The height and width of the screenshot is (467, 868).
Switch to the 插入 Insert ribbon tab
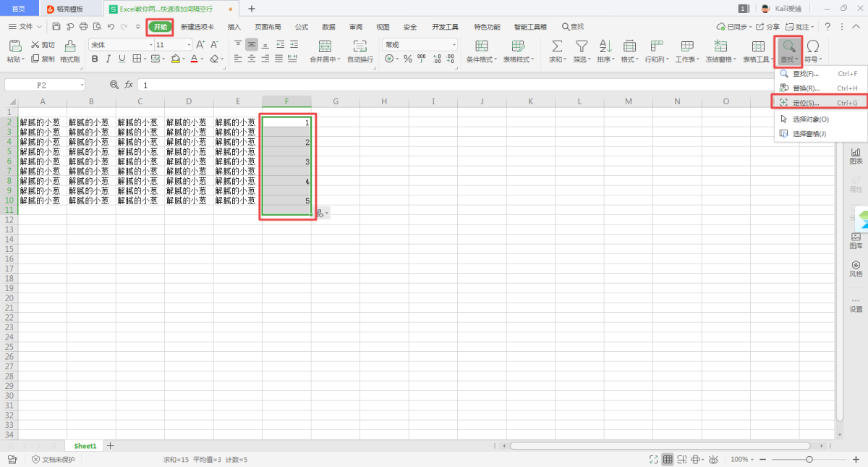tap(234, 27)
